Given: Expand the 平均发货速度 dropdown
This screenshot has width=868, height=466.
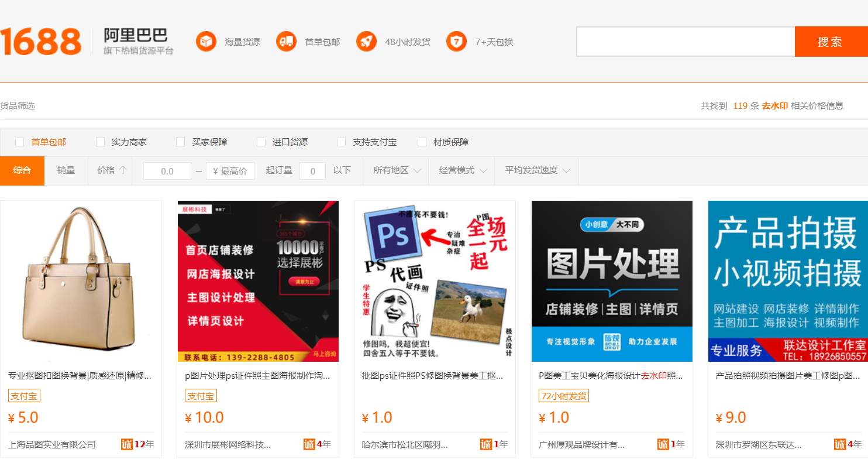Looking at the screenshot, I should (x=538, y=170).
